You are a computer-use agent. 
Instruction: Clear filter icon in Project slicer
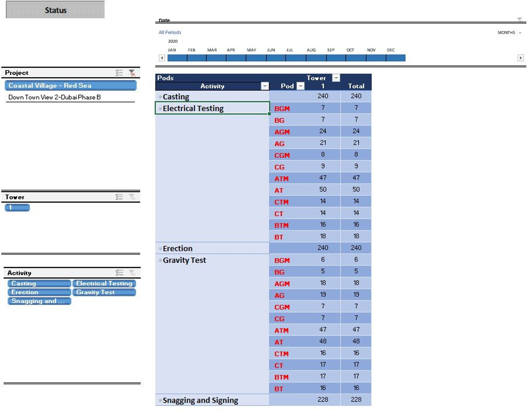132,72
